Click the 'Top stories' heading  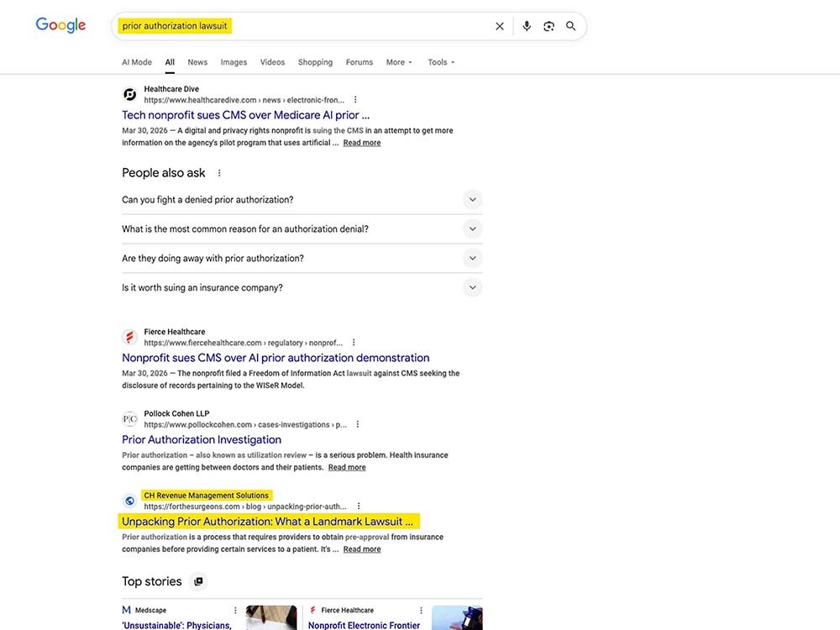click(x=151, y=582)
